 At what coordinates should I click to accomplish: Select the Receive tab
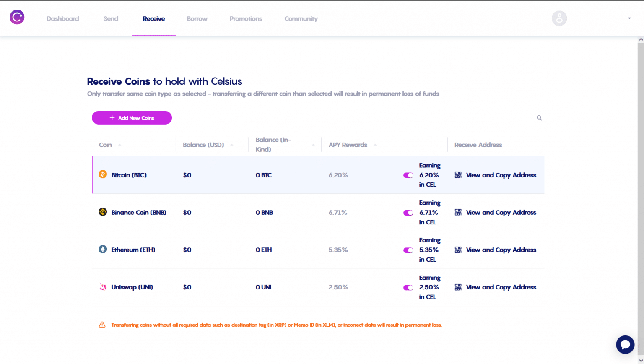[x=154, y=18]
